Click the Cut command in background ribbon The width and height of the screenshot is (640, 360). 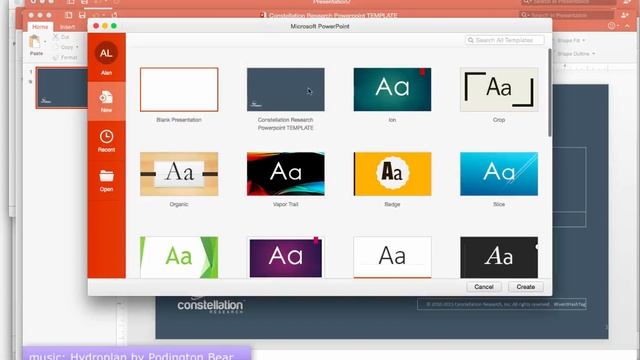(x=61, y=37)
